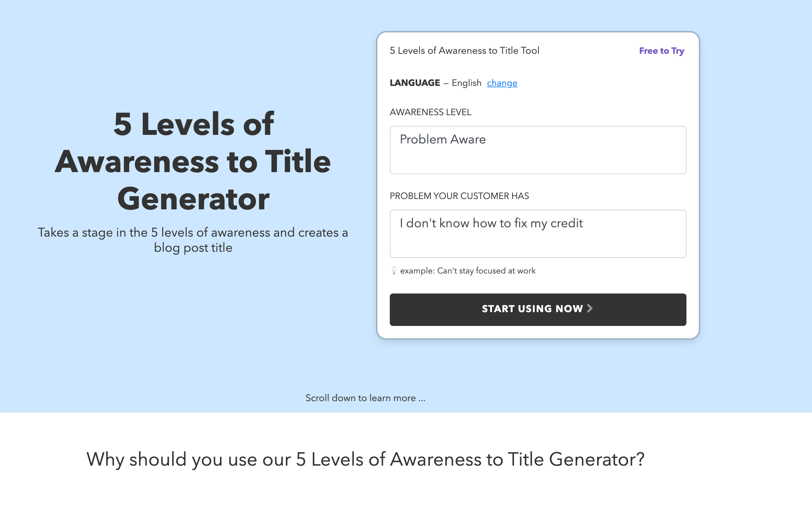Click the English language value

466,83
